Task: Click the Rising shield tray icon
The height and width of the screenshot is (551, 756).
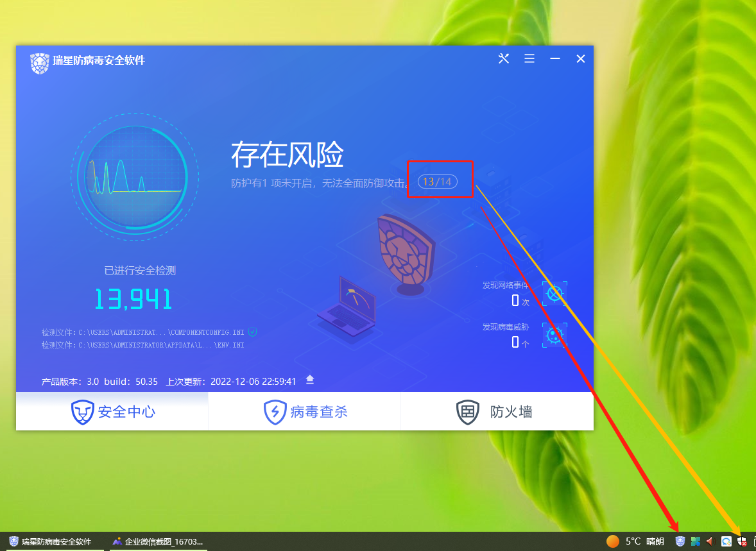Action: click(x=680, y=541)
